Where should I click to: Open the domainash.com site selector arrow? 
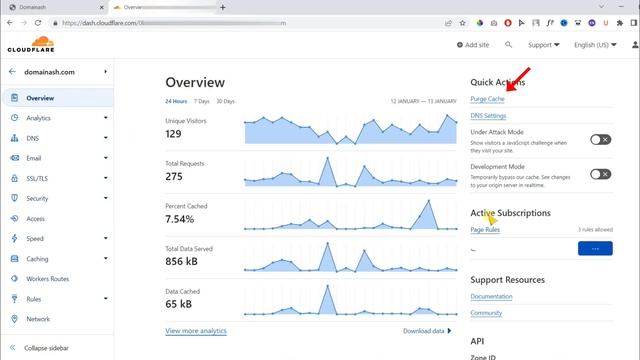click(x=106, y=72)
